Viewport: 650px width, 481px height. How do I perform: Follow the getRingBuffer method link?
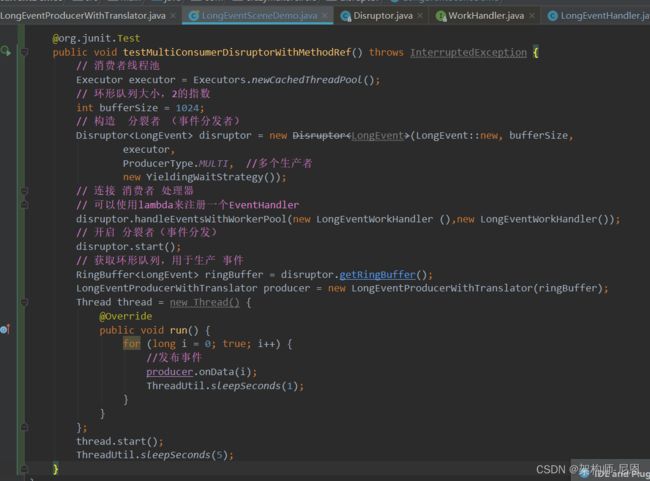pos(377,275)
